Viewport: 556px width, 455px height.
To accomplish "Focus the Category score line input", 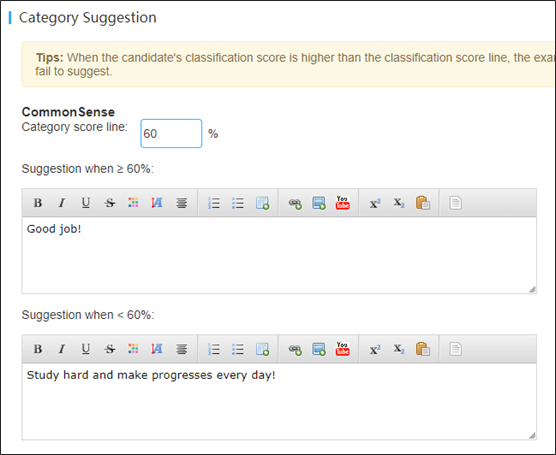I will (171, 133).
